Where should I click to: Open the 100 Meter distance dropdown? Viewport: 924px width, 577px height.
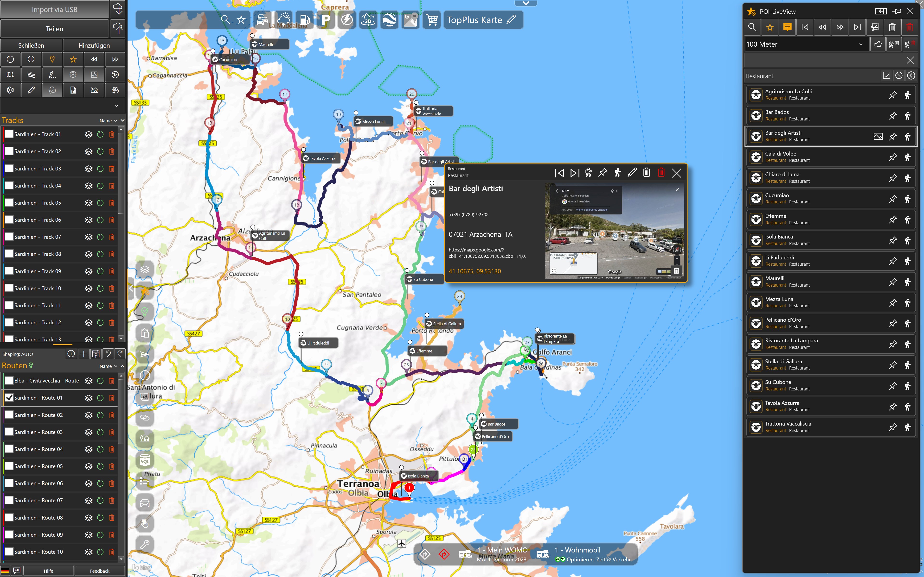coord(806,44)
